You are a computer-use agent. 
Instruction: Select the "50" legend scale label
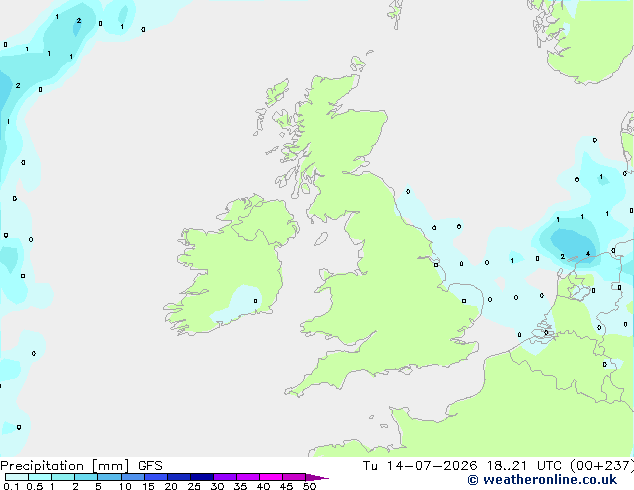309,486
